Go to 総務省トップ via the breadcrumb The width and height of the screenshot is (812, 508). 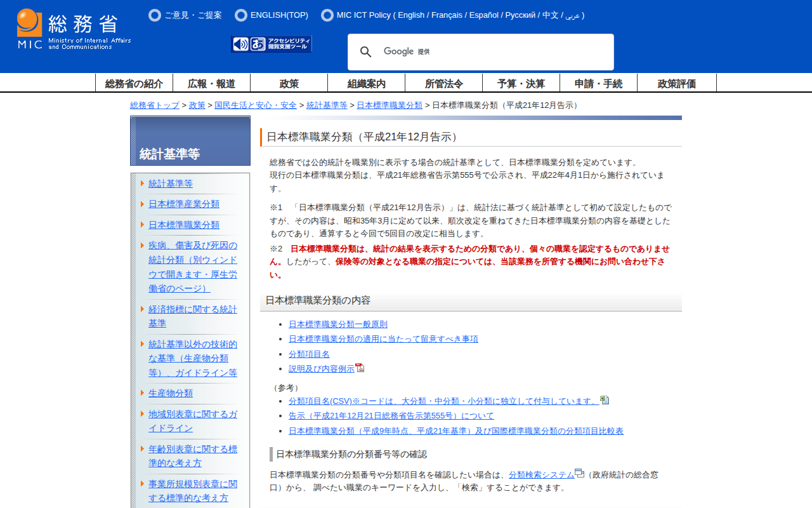point(154,105)
